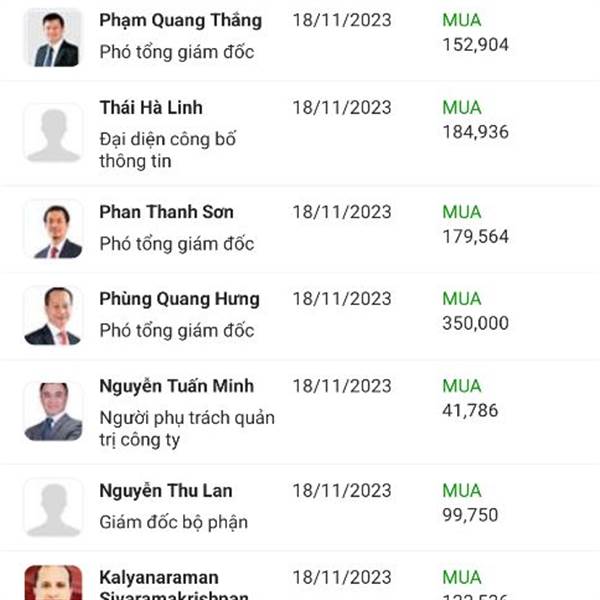
Task: Select Phùng Quang Hưng's avatar picture
Action: click(x=53, y=316)
